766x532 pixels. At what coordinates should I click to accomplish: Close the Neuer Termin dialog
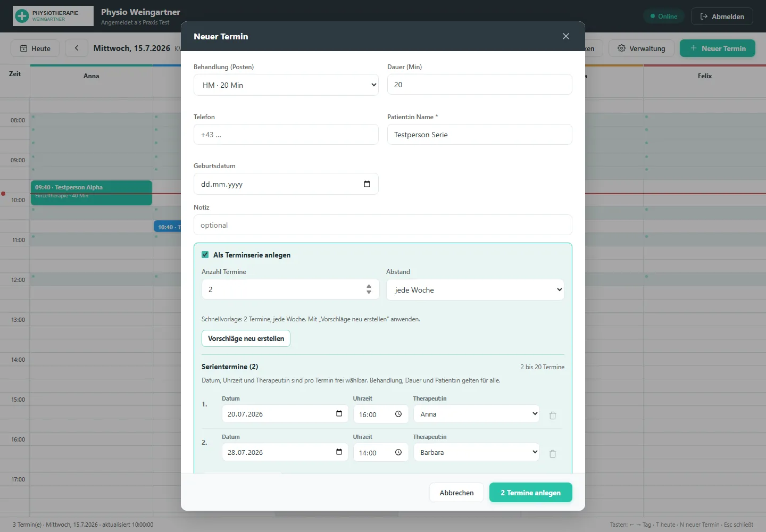pyautogui.click(x=565, y=36)
